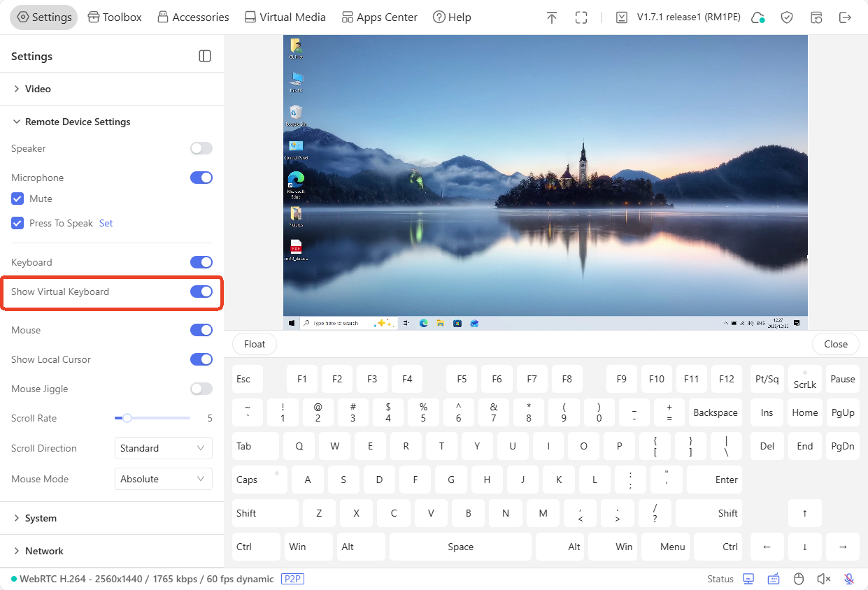Click the mouse status icon in the status bar
Screen dimensions: 868x590
click(799, 579)
